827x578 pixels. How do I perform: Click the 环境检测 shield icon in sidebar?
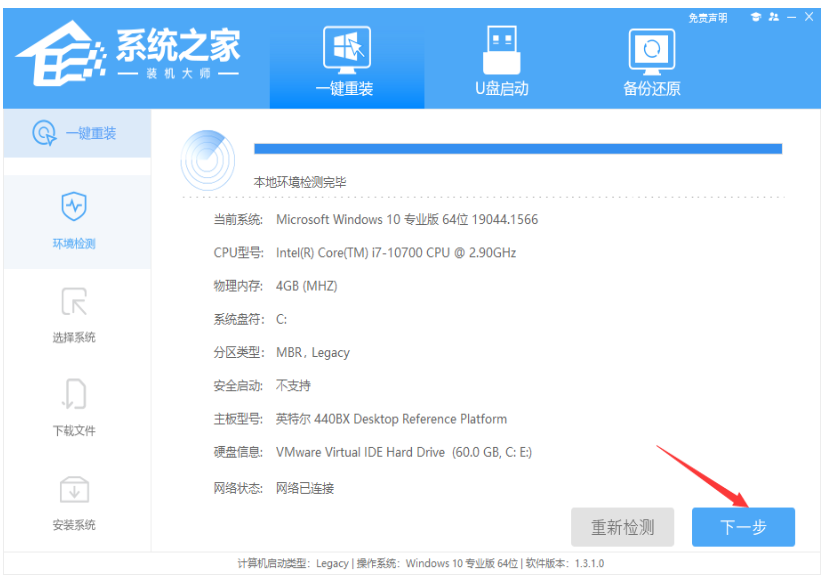pyautogui.click(x=75, y=207)
